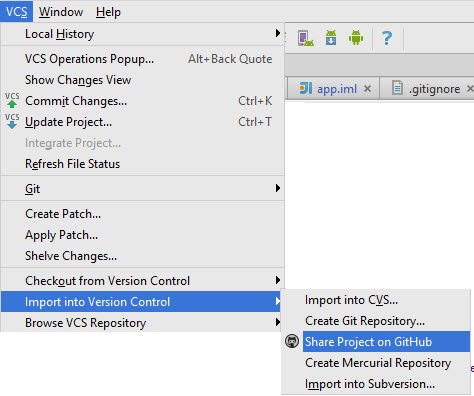
Task: Open the Help menu
Action: point(108,12)
